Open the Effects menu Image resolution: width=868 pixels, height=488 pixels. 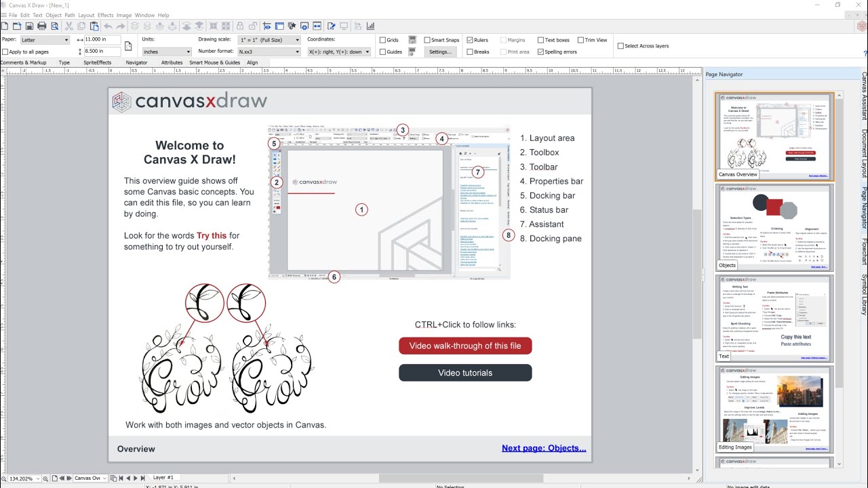pos(105,15)
